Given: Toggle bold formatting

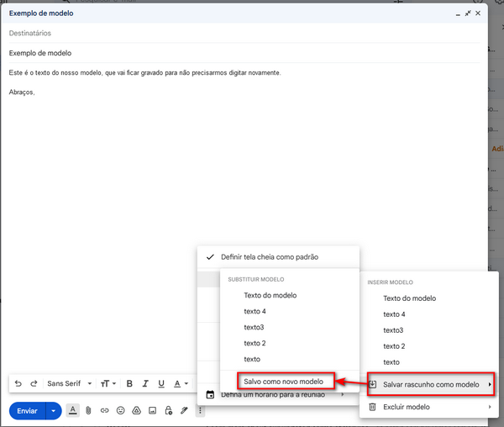Looking at the screenshot, I should [129, 383].
